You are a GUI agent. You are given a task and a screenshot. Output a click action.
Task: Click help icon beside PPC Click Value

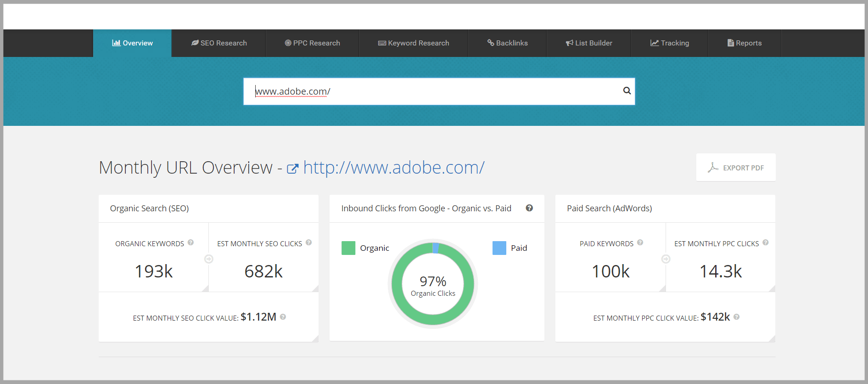pos(736,317)
